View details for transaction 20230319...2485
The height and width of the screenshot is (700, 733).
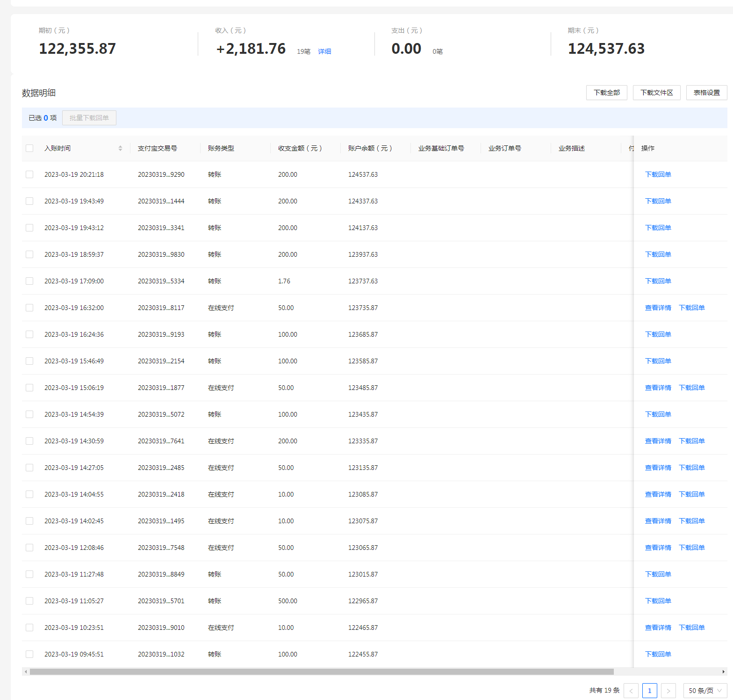point(658,468)
